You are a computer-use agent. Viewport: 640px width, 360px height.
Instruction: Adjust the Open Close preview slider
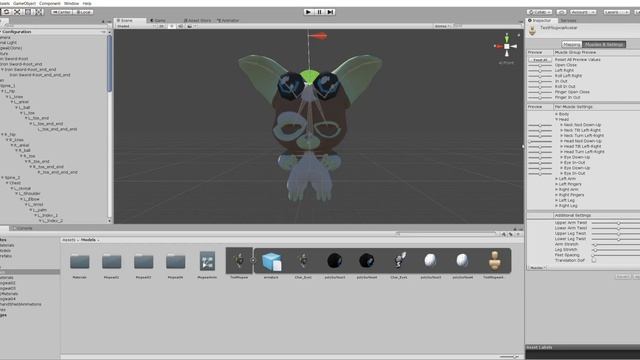pos(540,65)
